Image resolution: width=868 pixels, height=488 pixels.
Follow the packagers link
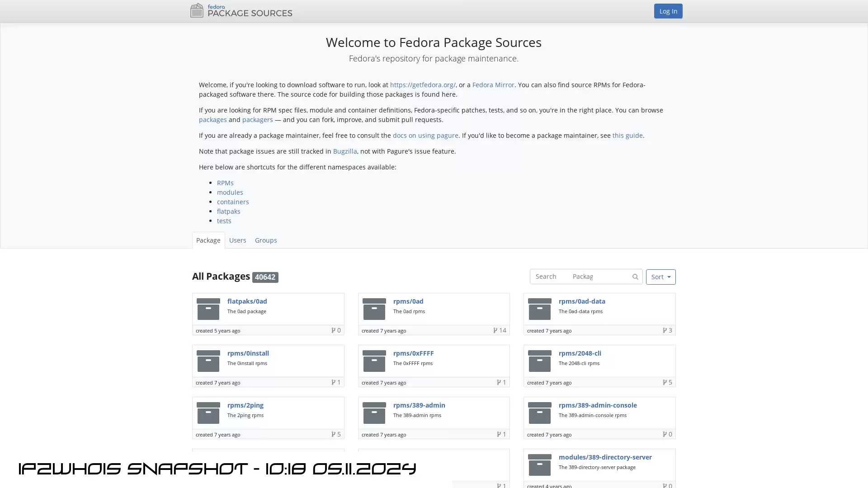(257, 120)
